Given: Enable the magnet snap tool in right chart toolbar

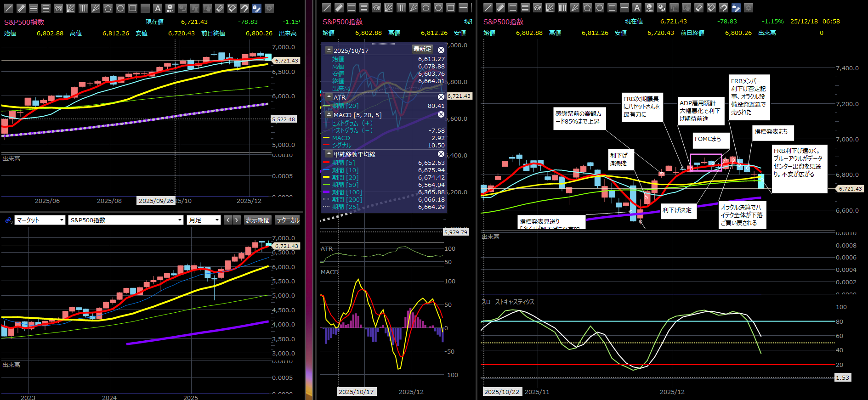Looking at the screenshot, I should click(x=724, y=8).
